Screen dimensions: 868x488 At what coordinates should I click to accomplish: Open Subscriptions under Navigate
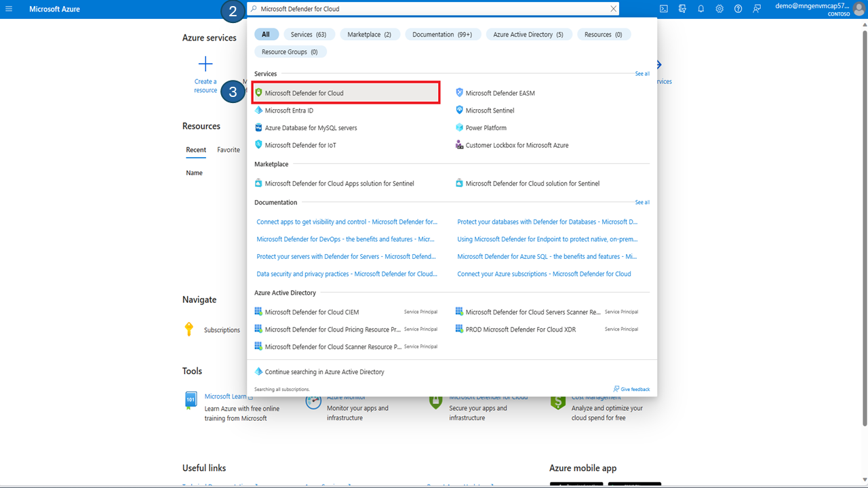pos(222,330)
